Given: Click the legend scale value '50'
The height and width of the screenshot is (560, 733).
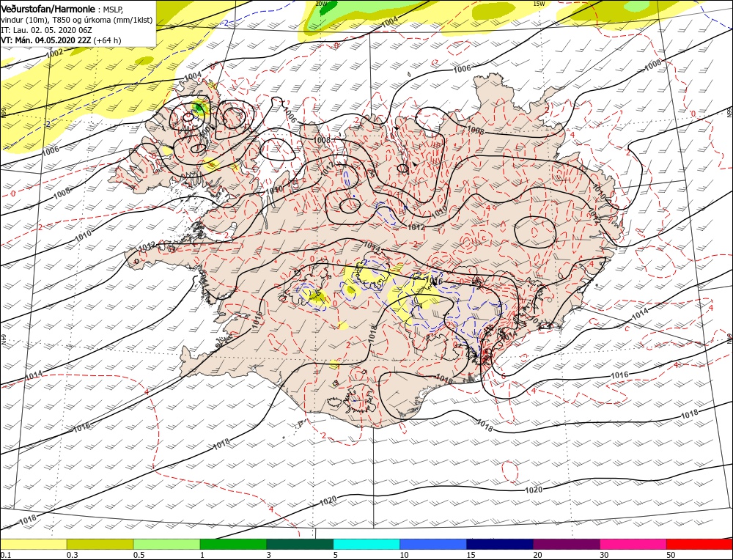Looking at the screenshot, I should click(x=671, y=555).
